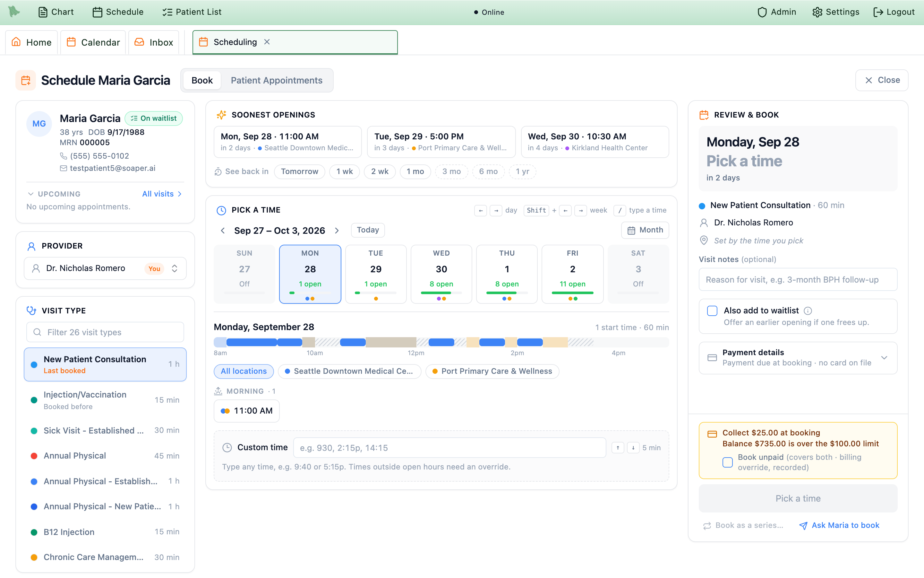The width and height of the screenshot is (924, 578).
Task: Switch to Month view
Action: click(645, 230)
